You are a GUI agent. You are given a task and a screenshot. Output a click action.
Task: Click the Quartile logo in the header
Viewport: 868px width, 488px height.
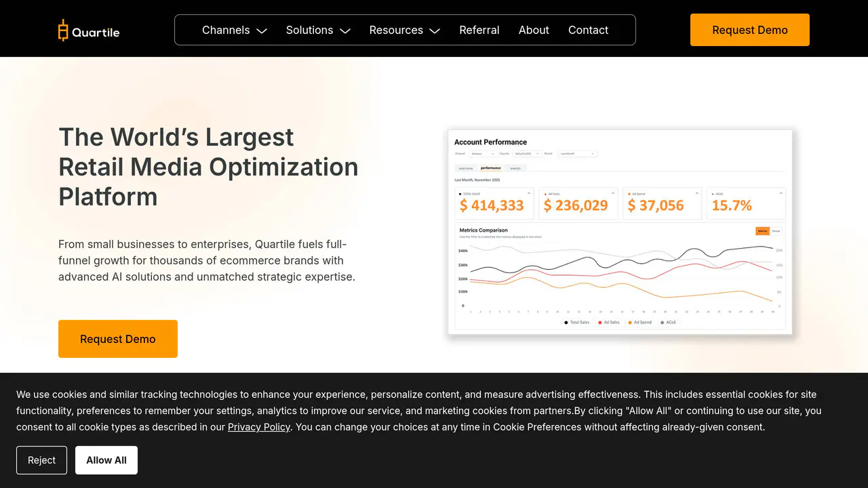point(89,30)
